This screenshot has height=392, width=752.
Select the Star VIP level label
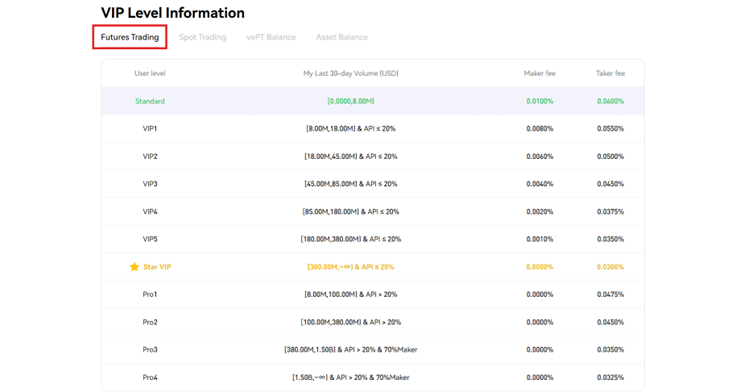[x=157, y=267]
